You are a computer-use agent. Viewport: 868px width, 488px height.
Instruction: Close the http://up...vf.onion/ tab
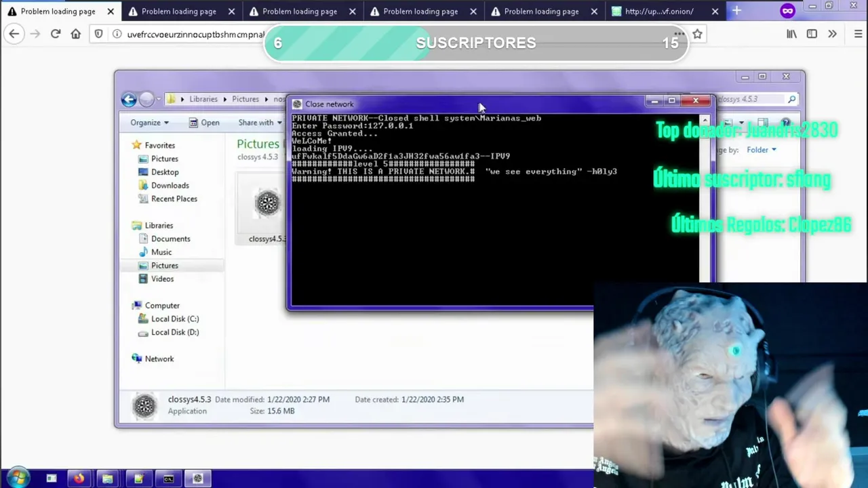coord(715,12)
